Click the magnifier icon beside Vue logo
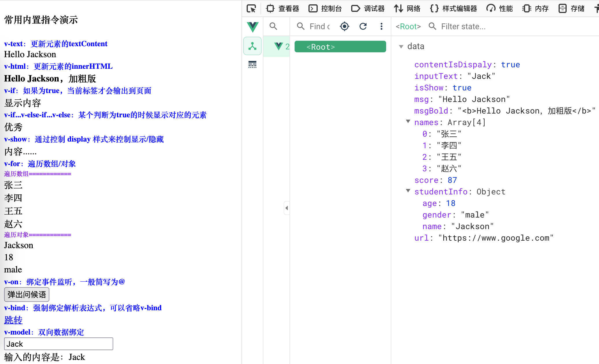 (273, 26)
